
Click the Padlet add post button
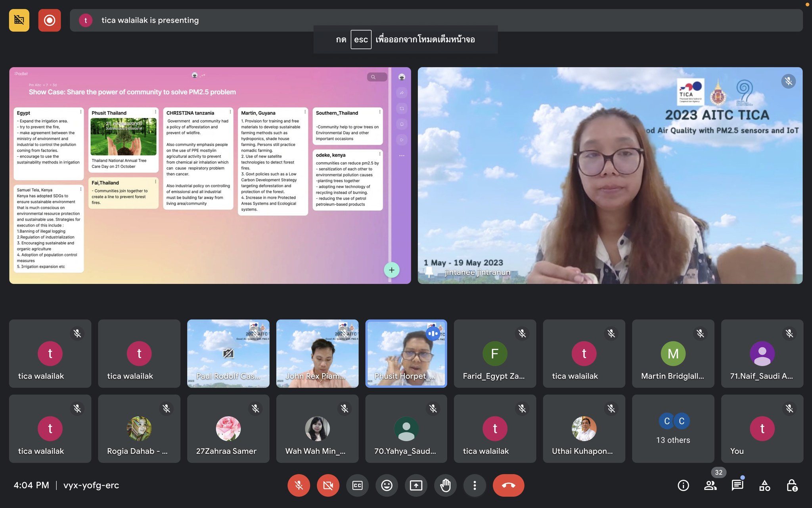(x=391, y=270)
